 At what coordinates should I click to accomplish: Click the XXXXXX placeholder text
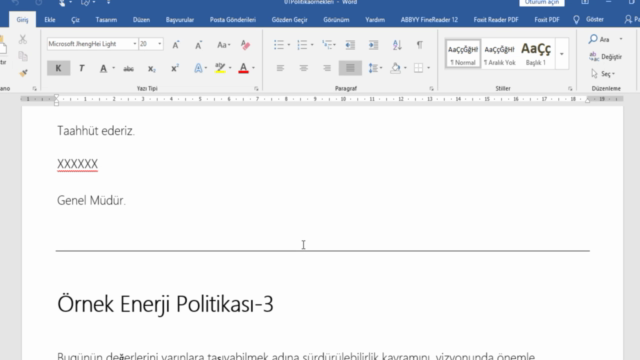click(78, 164)
